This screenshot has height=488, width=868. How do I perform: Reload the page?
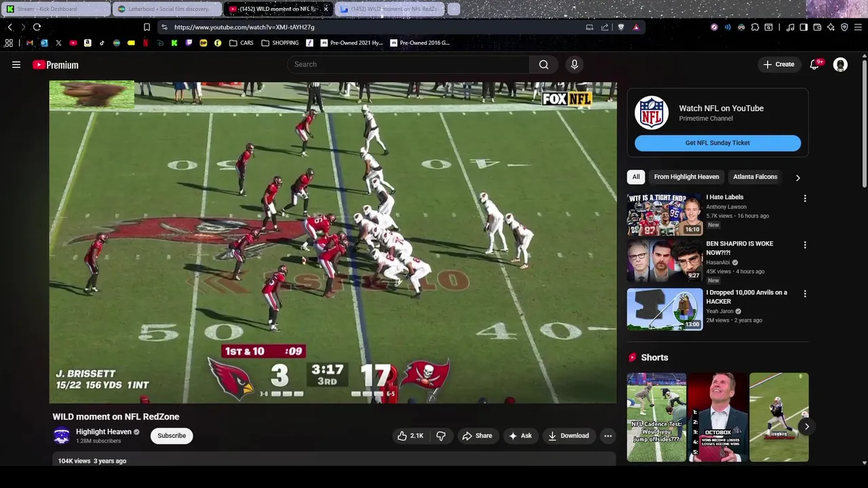pyautogui.click(x=37, y=27)
